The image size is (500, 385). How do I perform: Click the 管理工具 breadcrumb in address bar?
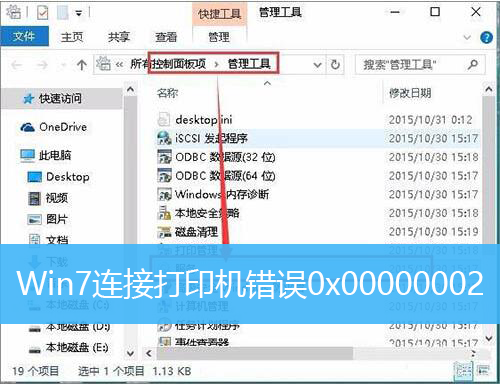[x=249, y=64]
